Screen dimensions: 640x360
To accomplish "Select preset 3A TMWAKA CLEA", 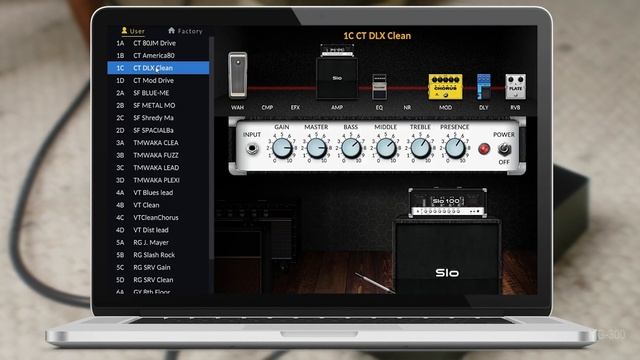I will coord(158,142).
